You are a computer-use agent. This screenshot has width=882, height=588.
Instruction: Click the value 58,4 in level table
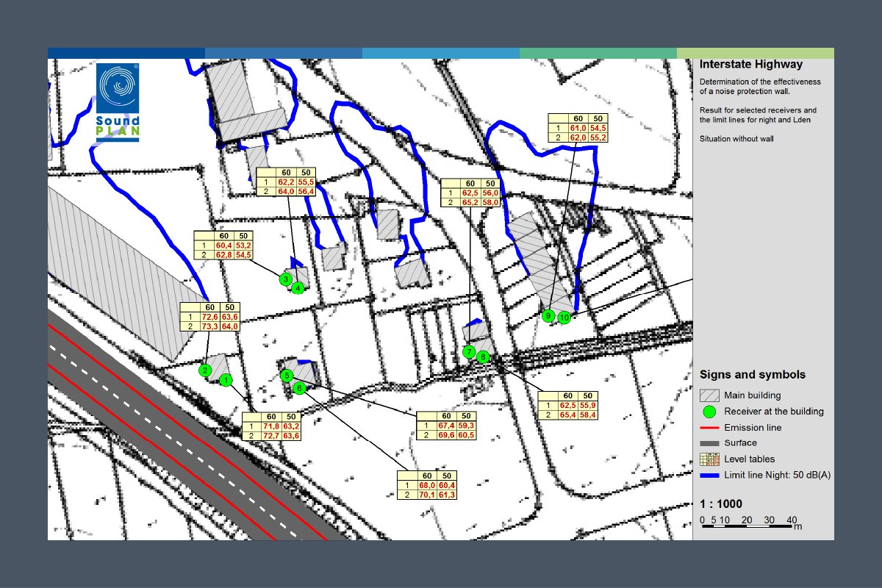pos(587,415)
